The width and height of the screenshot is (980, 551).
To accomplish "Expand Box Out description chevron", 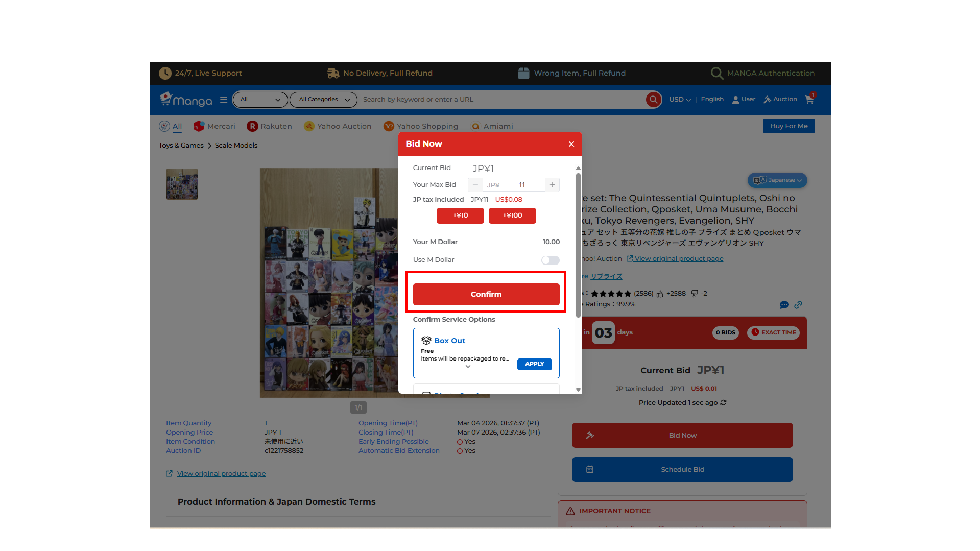I will (468, 367).
